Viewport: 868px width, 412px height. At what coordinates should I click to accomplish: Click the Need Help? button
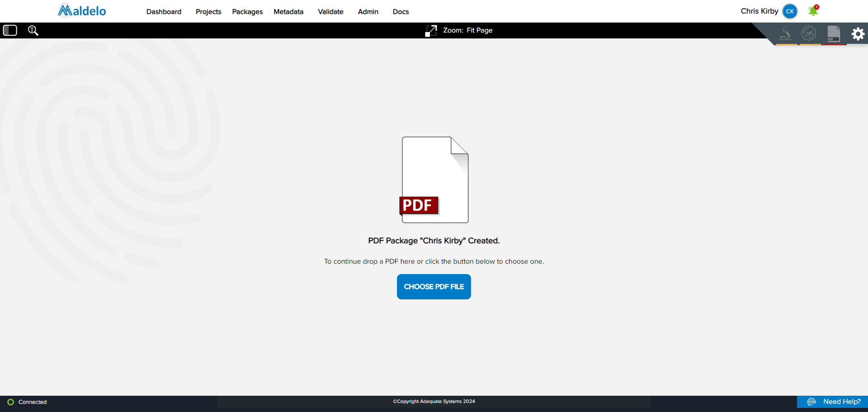[832, 402]
